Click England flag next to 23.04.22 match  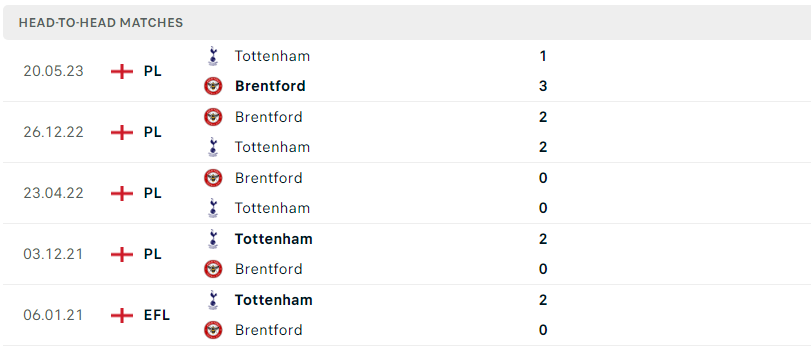click(x=122, y=193)
